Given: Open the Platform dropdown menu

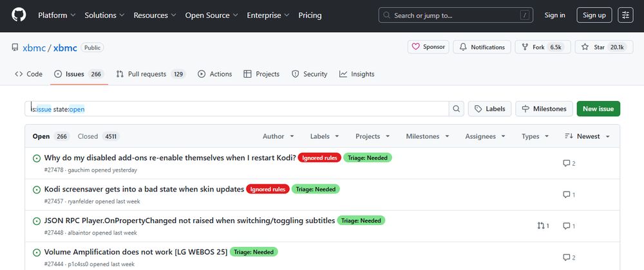Looking at the screenshot, I should pos(57,15).
